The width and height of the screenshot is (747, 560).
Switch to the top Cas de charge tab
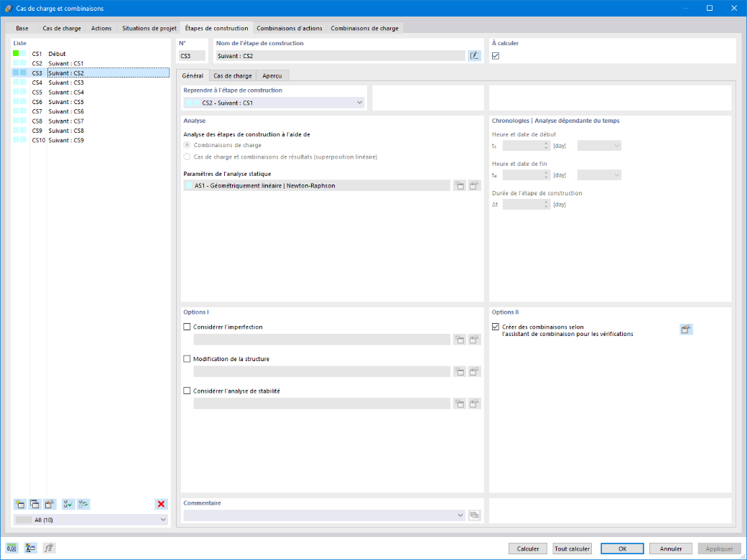62,29
